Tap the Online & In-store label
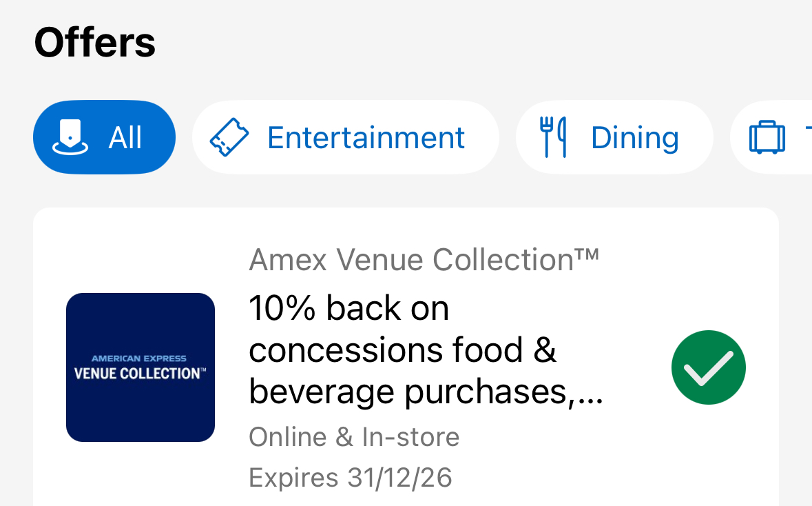The height and width of the screenshot is (506, 812). [354, 437]
